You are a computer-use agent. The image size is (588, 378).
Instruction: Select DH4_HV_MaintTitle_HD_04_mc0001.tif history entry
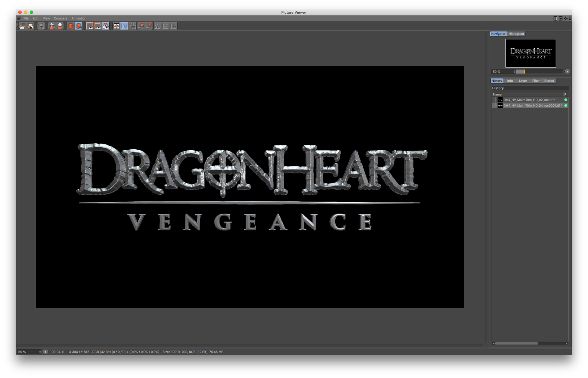coord(532,106)
